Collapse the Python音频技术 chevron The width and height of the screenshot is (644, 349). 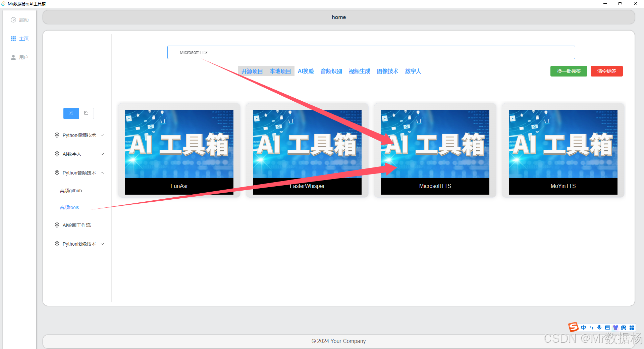point(102,173)
